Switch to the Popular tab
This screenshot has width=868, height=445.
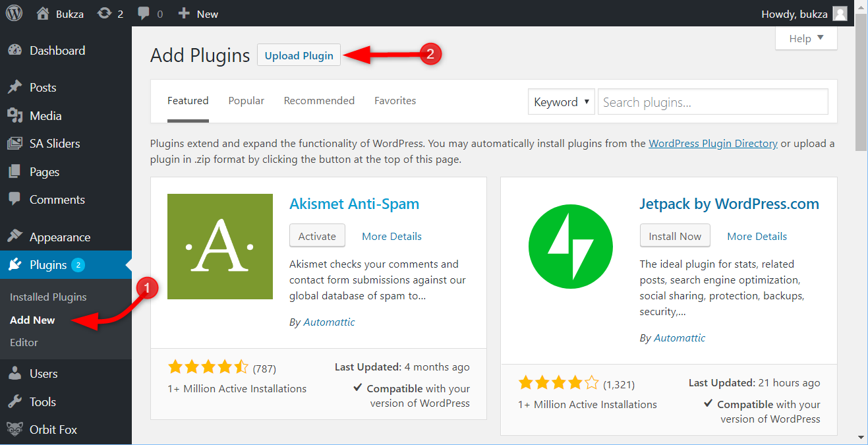(246, 101)
